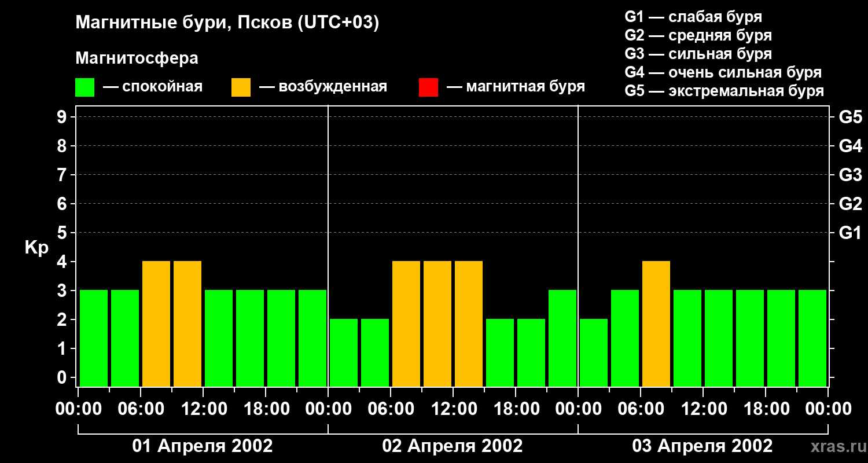868x463 pixels.
Task: Click the red 'магнитная буря' legend swatch
Action: pos(429,87)
